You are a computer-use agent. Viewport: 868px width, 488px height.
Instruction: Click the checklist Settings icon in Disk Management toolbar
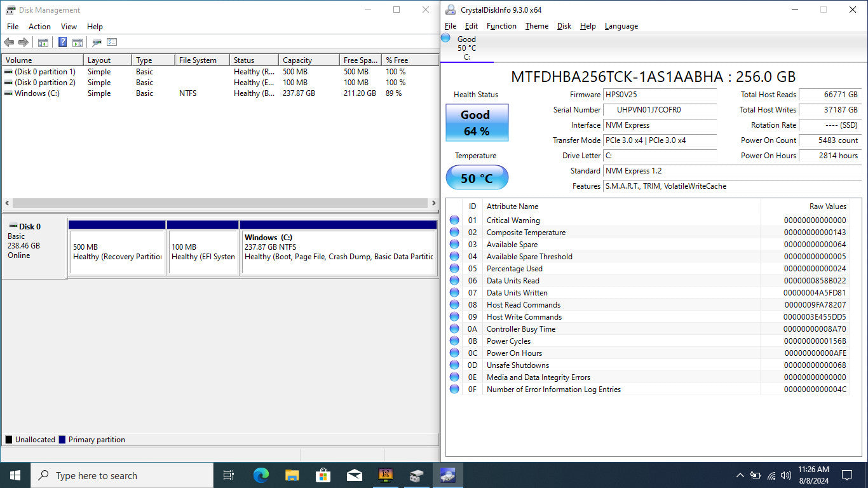(x=112, y=43)
